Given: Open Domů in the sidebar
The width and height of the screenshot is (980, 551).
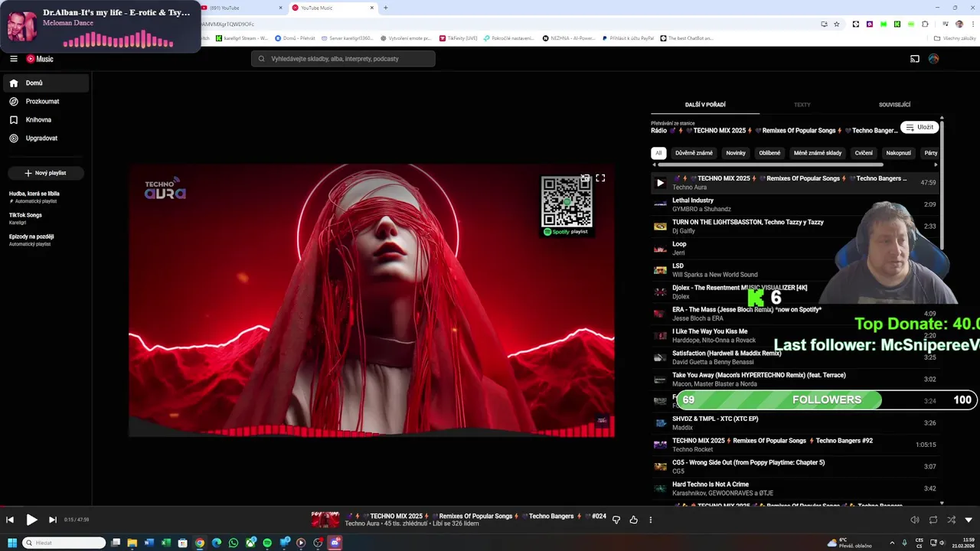Looking at the screenshot, I should 45,83.
